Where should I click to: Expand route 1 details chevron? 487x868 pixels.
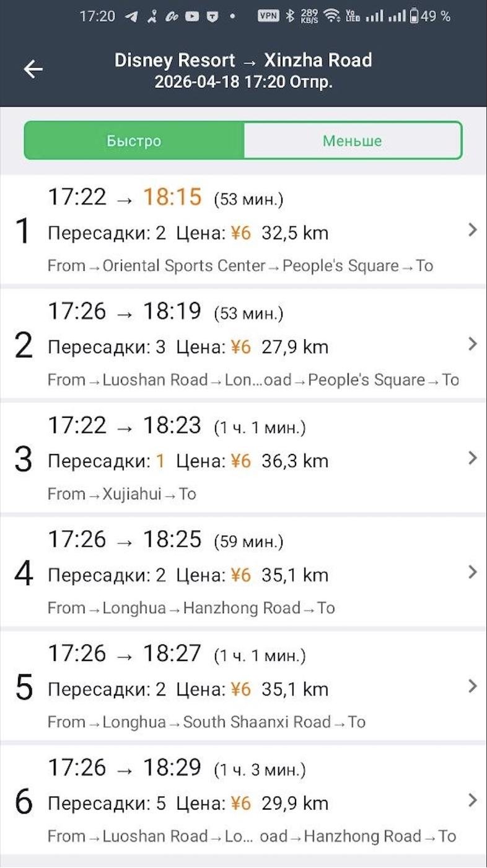[473, 230]
